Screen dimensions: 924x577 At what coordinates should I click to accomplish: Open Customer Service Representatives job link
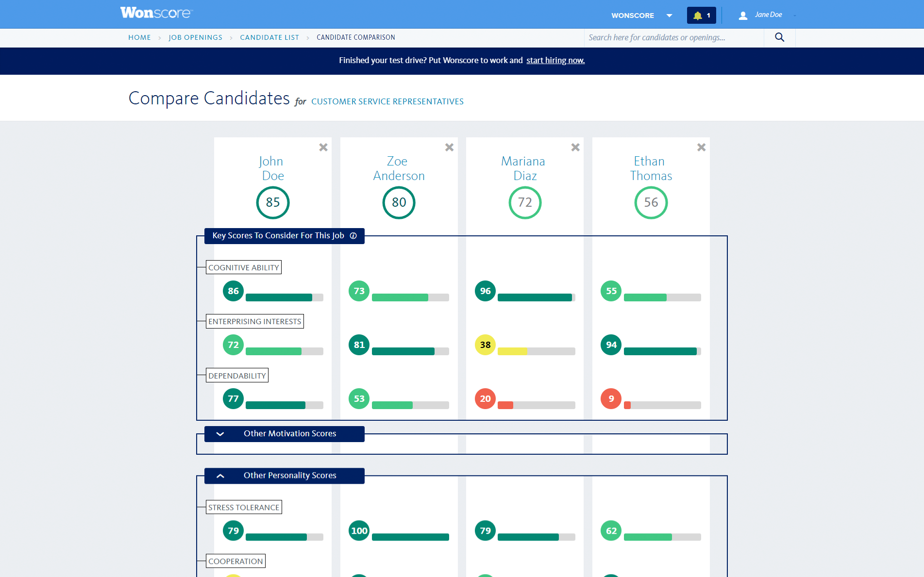387,101
